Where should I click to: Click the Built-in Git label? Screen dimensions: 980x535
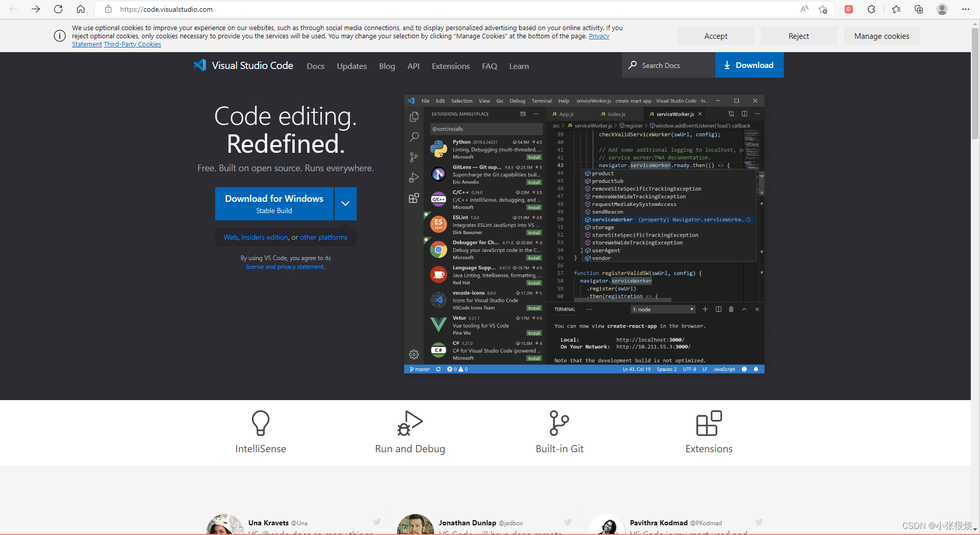click(x=559, y=449)
